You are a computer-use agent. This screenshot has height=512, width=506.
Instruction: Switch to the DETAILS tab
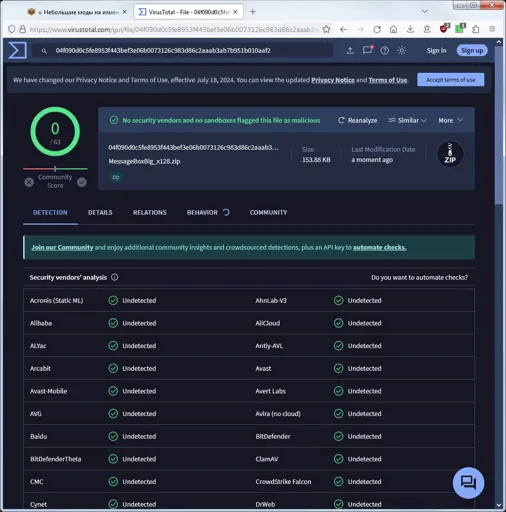pyautogui.click(x=100, y=212)
